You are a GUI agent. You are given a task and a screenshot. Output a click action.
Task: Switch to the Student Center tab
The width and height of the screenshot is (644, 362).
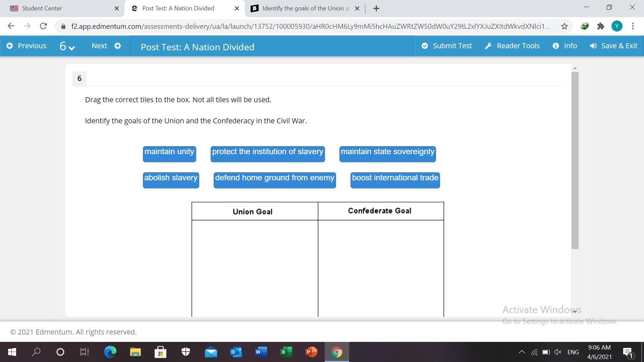click(x=42, y=8)
